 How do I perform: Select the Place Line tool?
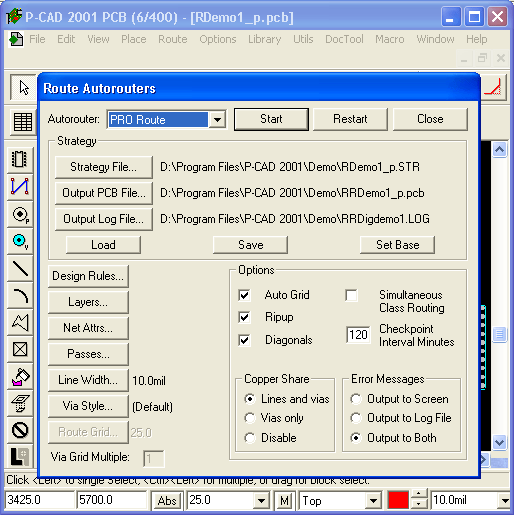[x=20, y=269]
